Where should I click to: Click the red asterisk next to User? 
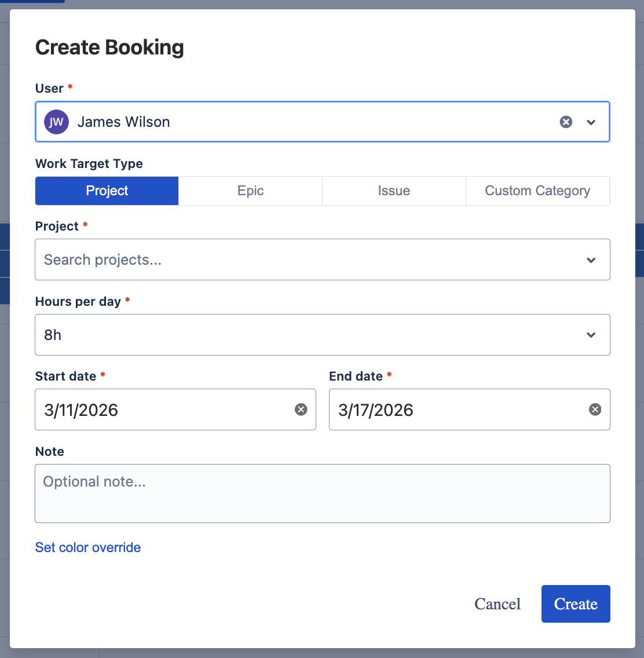click(69, 87)
